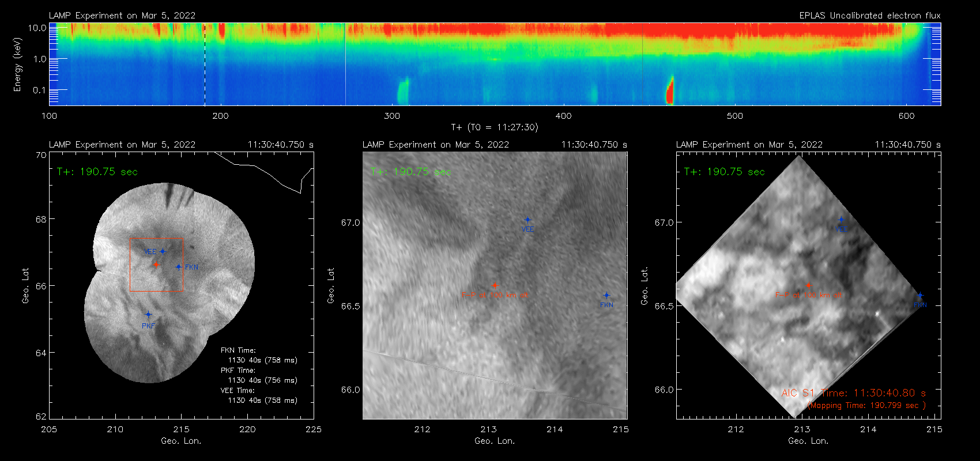The image size is (980, 461).
Task: Click the '1130 40s (756 ms)' value
Action: click(263, 380)
